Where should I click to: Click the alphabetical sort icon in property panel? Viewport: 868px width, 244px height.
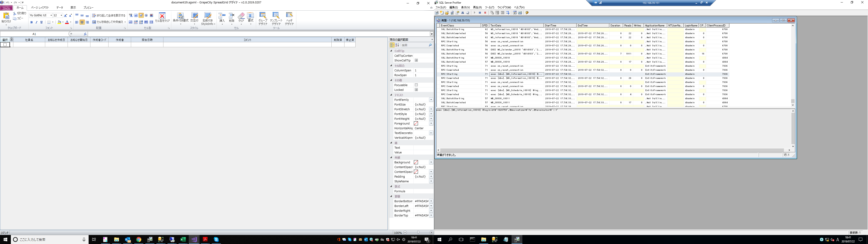397,45
